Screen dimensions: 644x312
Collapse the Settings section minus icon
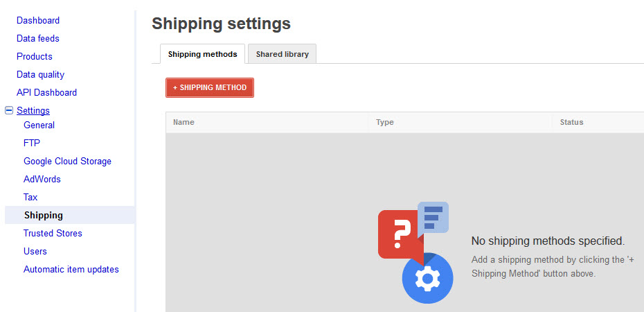point(8,110)
